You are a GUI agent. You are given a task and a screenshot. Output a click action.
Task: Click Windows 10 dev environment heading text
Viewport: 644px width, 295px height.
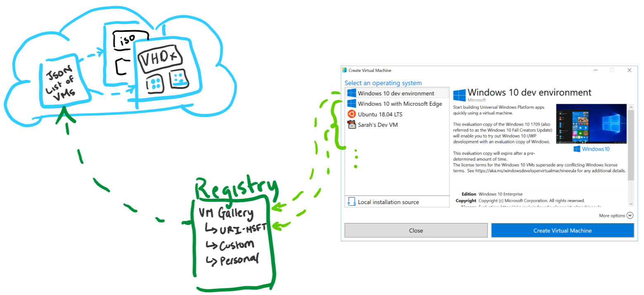point(530,93)
